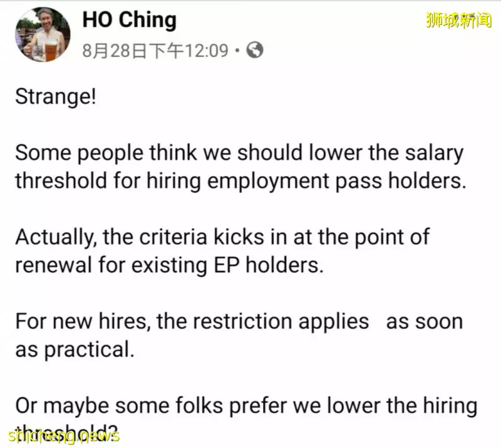Click the words "Some people think"
Screen dimensions: 501x448
coord(106,152)
